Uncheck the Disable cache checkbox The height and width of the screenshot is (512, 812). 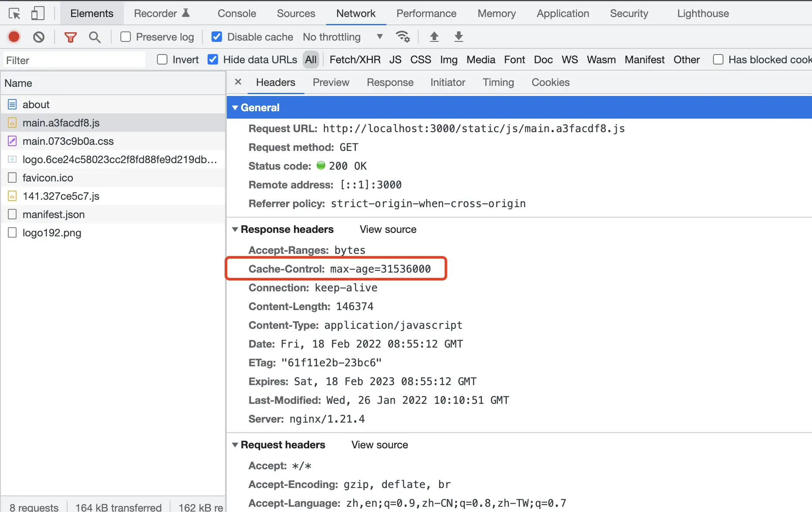(216, 37)
